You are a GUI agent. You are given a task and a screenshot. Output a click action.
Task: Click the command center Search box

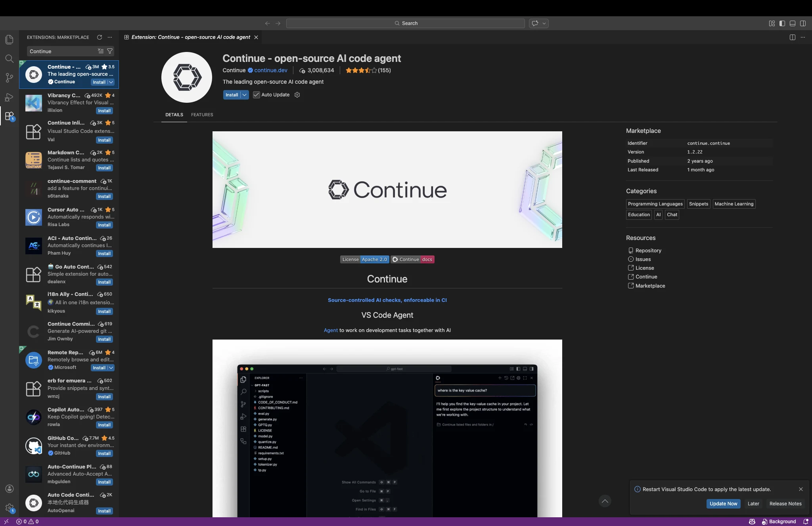point(405,23)
